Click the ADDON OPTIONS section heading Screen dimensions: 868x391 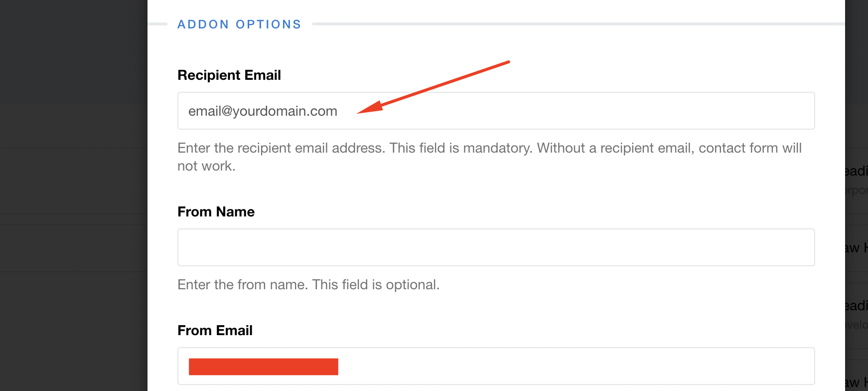(x=239, y=24)
